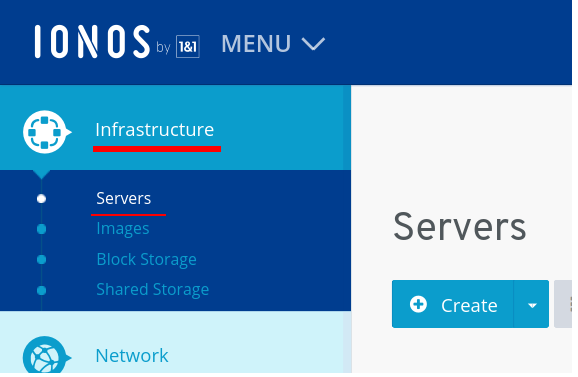Click the bullet beside Images
This screenshot has width=578, height=377.
coord(41,229)
